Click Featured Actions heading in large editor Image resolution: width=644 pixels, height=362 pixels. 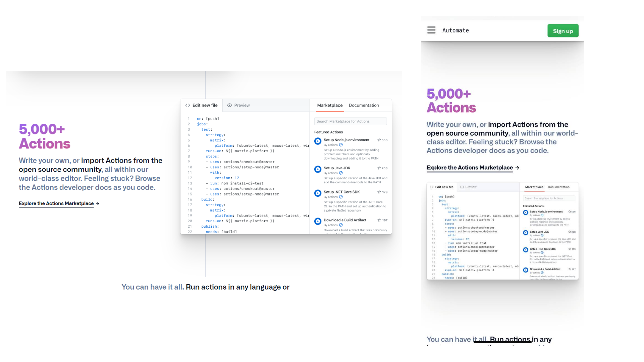click(328, 132)
